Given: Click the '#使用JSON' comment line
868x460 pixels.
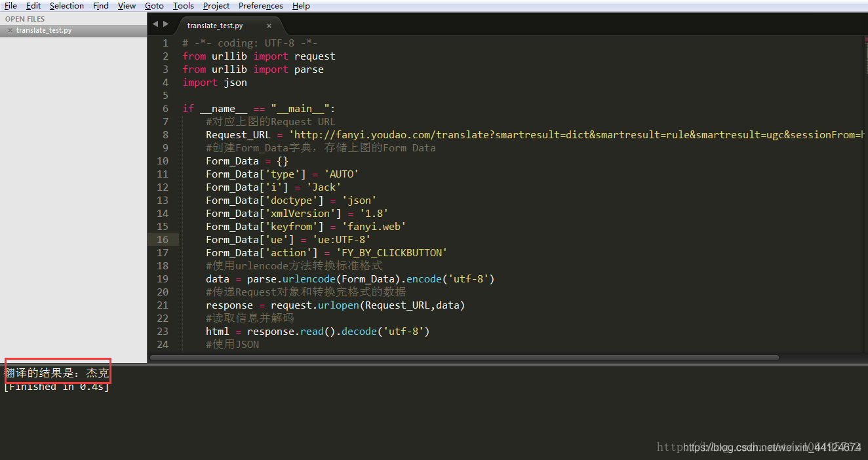Looking at the screenshot, I should point(233,345).
